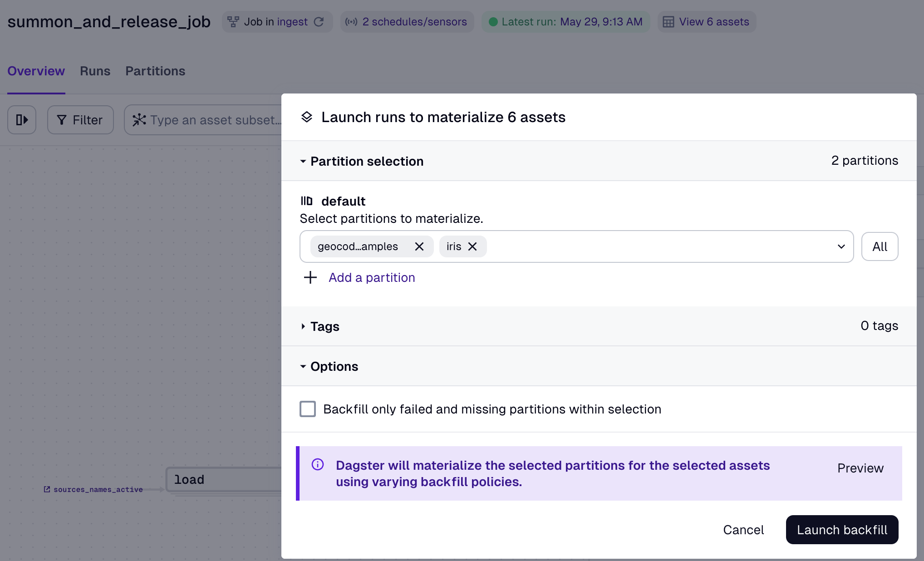Click the partition columns icon beside default
Screen dimensions: 924x561
tap(307, 201)
